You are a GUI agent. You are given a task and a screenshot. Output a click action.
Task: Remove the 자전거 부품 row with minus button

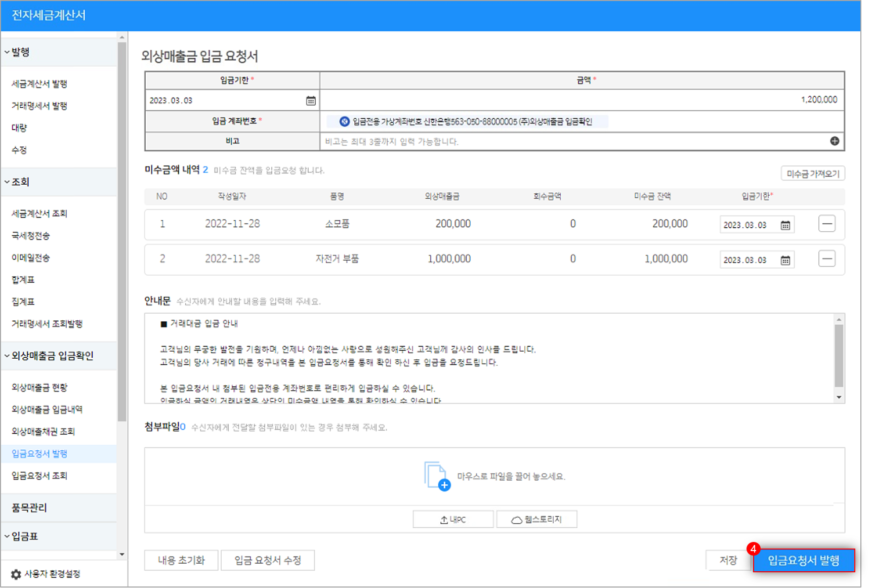[x=827, y=259]
